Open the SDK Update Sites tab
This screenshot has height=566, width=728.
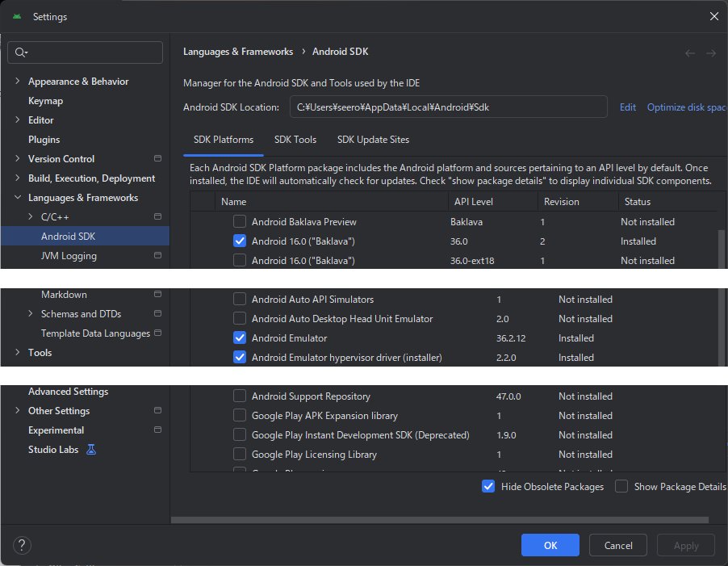pyautogui.click(x=373, y=140)
